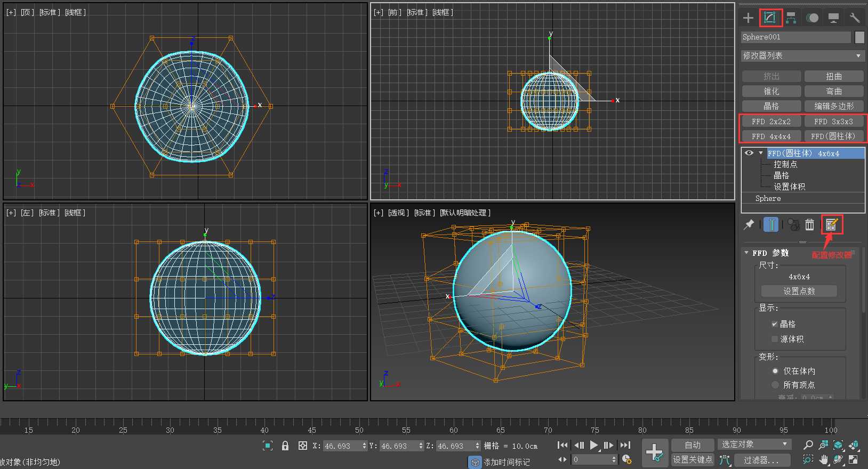Image resolution: width=868 pixels, height=469 pixels.
Task: Toggle the Selection Lock padlock
Action: coord(285,446)
